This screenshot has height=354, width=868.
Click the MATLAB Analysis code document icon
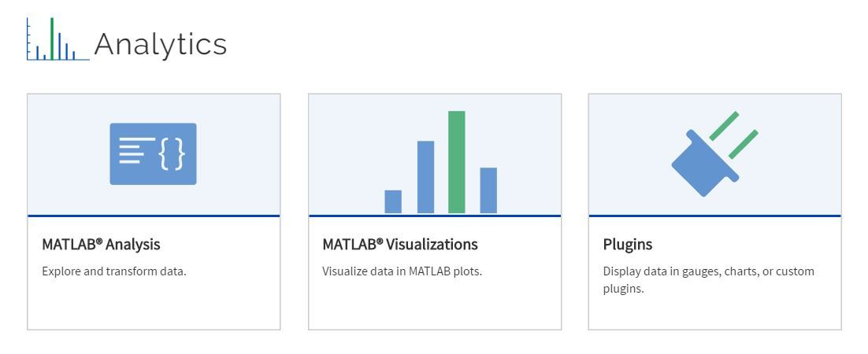tap(153, 153)
